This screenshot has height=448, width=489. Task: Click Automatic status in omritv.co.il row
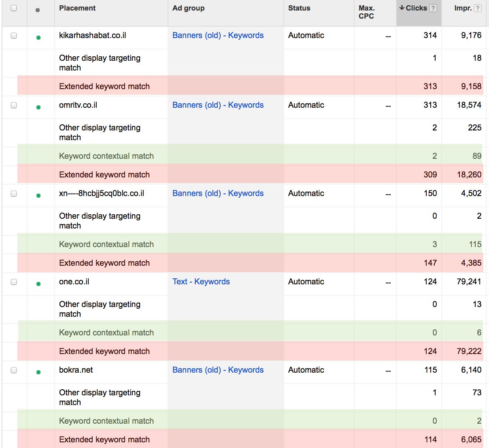point(306,105)
